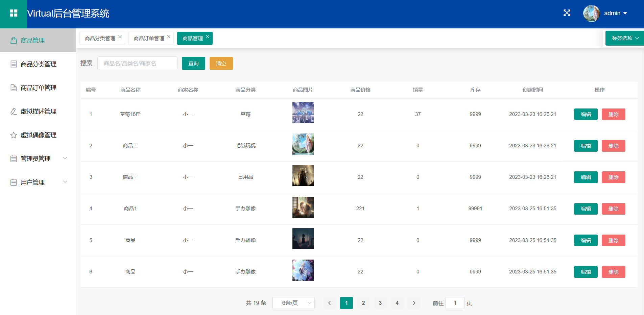Click the 前往 page number input
The height and width of the screenshot is (315, 644).
click(455, 303)
